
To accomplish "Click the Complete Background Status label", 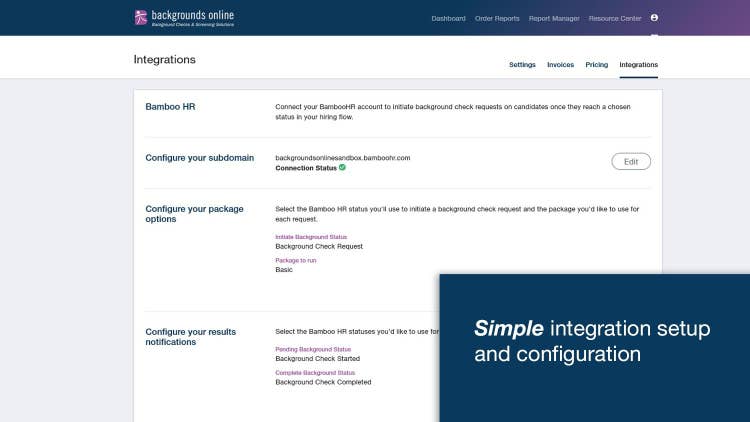I will click(315, 373).
